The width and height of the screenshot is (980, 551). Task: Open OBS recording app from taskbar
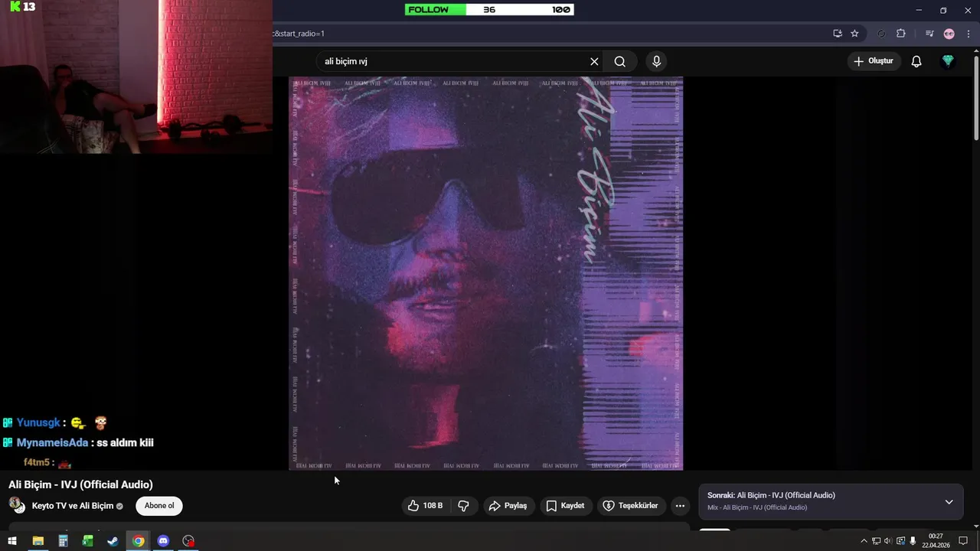(x=188, y=541)
